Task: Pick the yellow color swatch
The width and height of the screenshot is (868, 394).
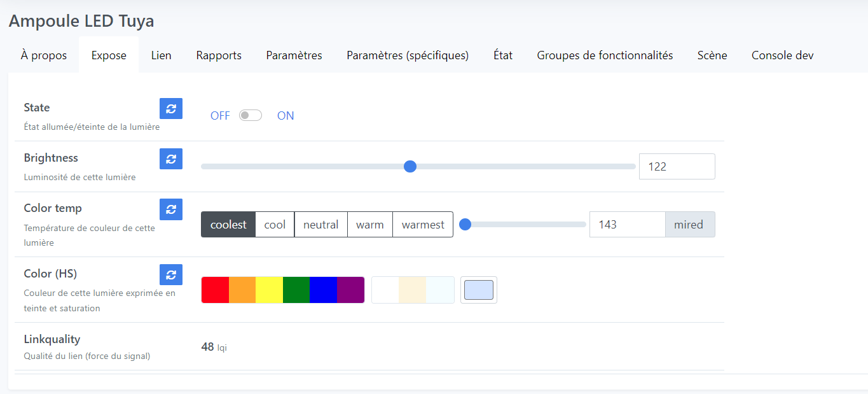Action: (269, 290)
